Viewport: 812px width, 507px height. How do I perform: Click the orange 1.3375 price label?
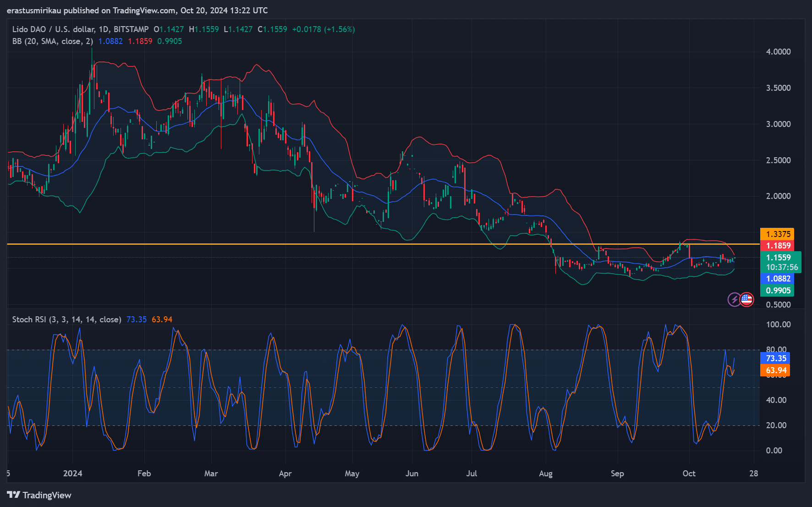[777, 234]
